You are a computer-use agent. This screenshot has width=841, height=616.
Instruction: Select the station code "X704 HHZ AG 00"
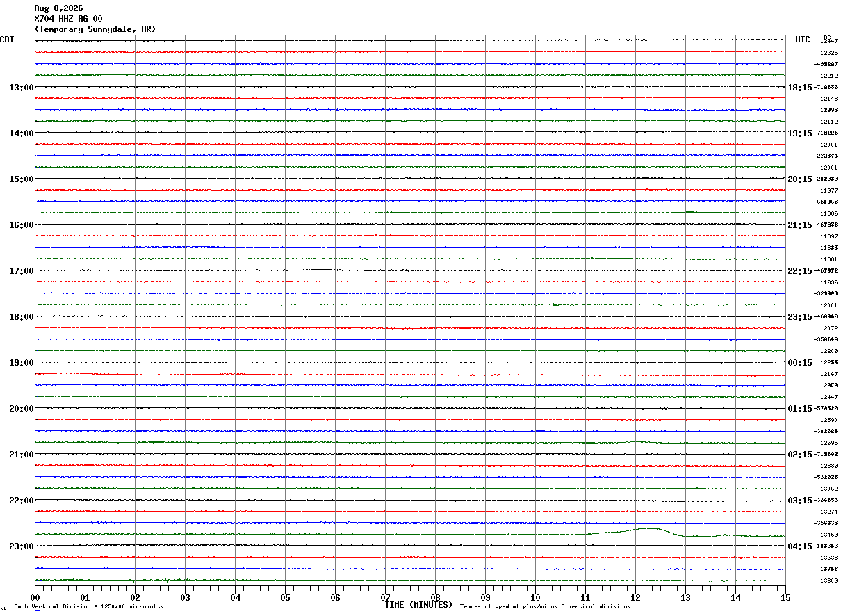(x=69, y=19)
